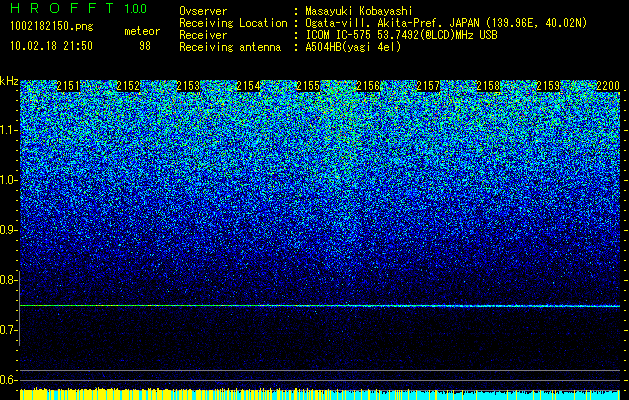The width and height of the screenshot is (629, 400).
Task: Click the 0.7 kHz axis label
Action: (x=8, y=330)
